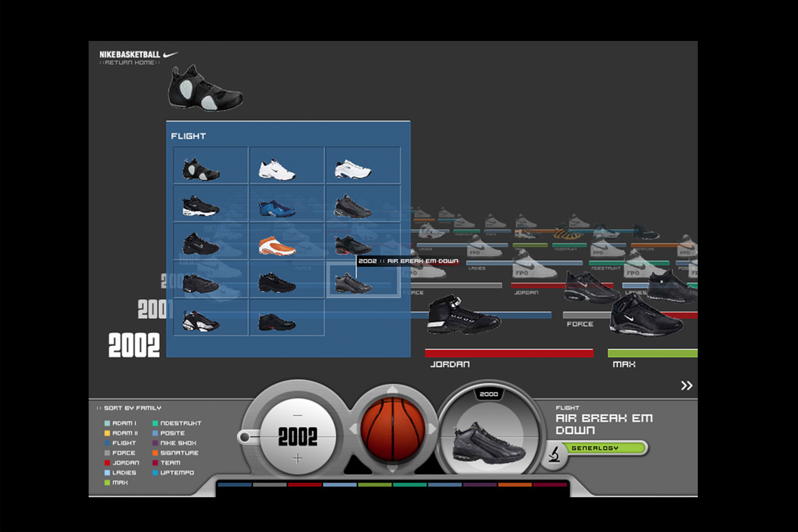Toggle the Posite family filter
798x532 pixels.
pos(168,433)
